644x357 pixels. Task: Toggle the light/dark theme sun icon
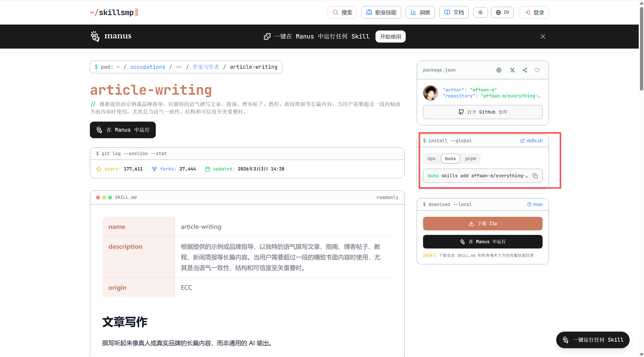pyautogui.click(x=480, y=12)
